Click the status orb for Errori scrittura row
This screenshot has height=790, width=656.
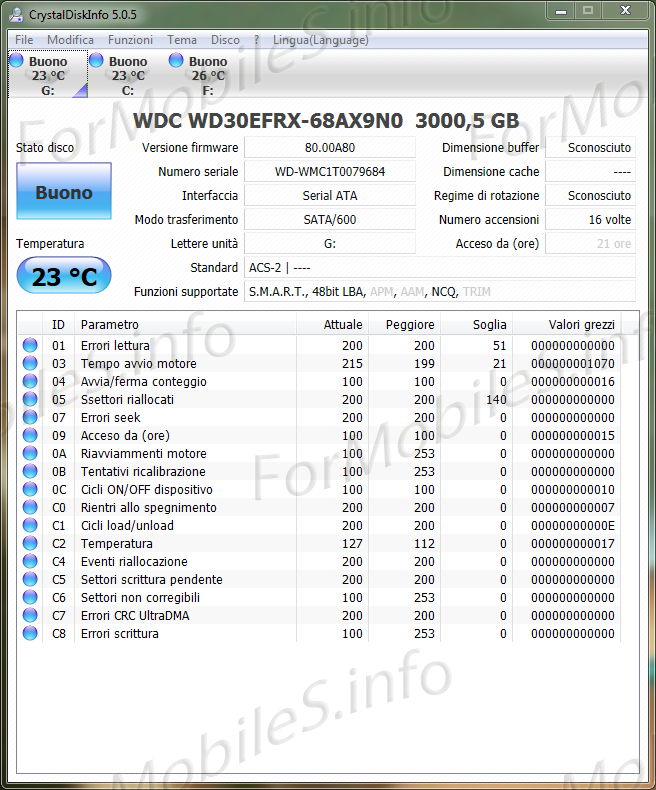coord(30,634)
